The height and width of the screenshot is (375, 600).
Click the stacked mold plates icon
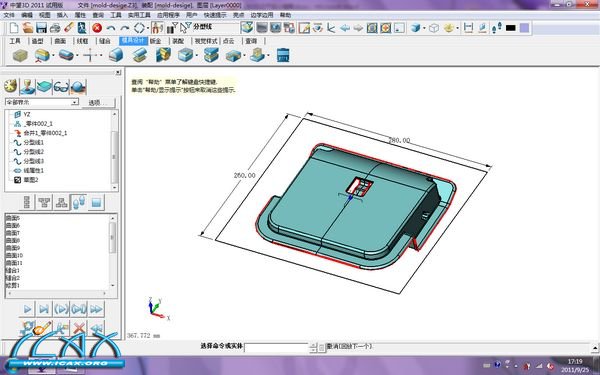(211, 55)
